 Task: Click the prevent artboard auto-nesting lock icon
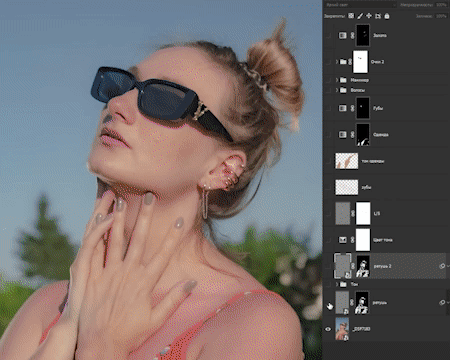(378, 16)
